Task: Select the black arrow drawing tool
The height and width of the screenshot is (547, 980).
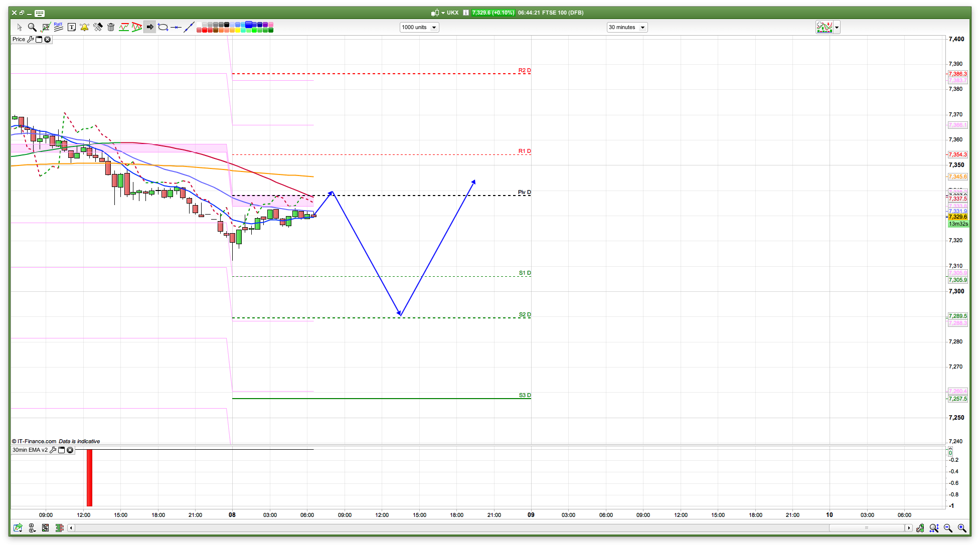Action: (149, 27)
